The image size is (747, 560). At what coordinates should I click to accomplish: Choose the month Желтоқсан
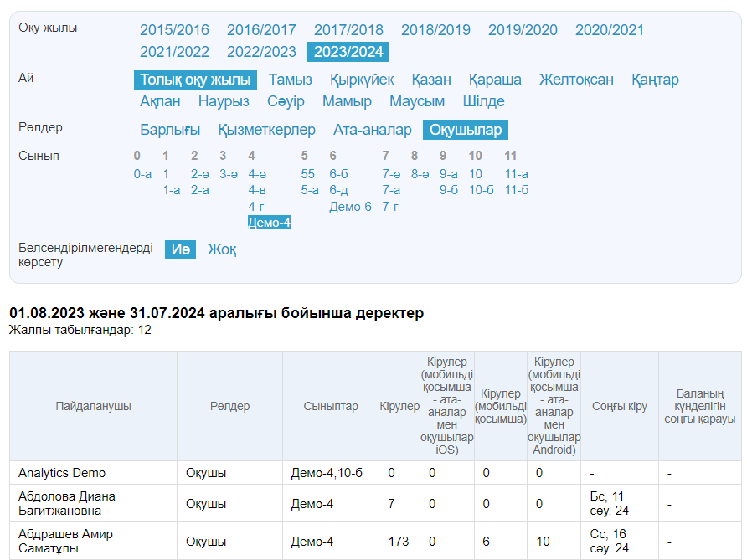(576, 80)
